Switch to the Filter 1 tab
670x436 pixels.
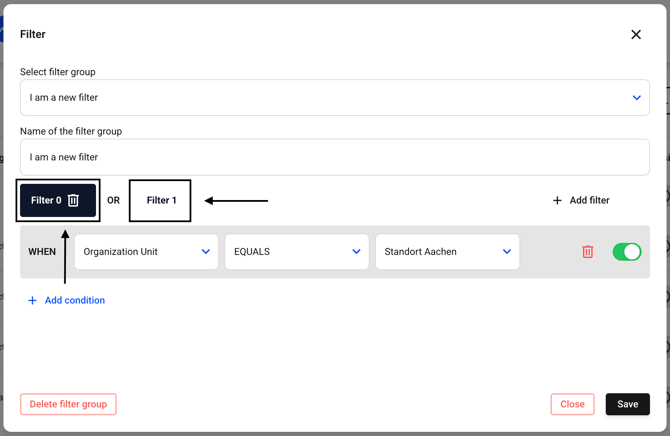pos(161,200)
